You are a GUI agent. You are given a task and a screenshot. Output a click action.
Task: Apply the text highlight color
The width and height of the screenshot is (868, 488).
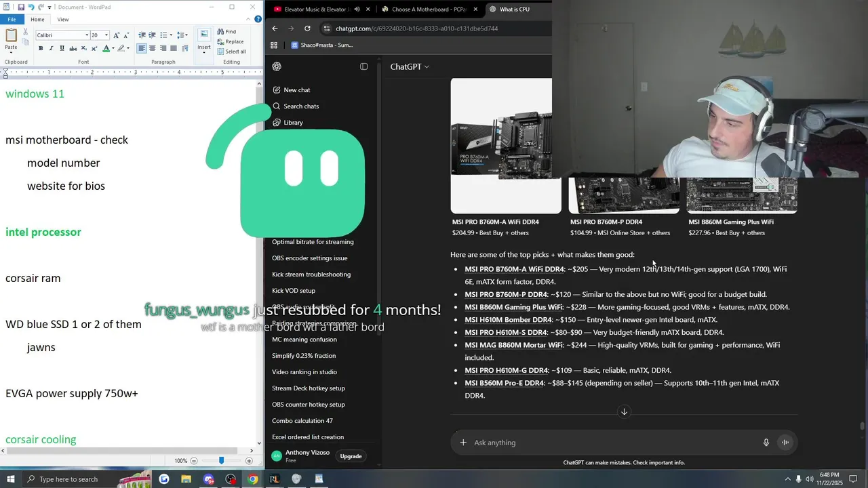coord(121,48)
